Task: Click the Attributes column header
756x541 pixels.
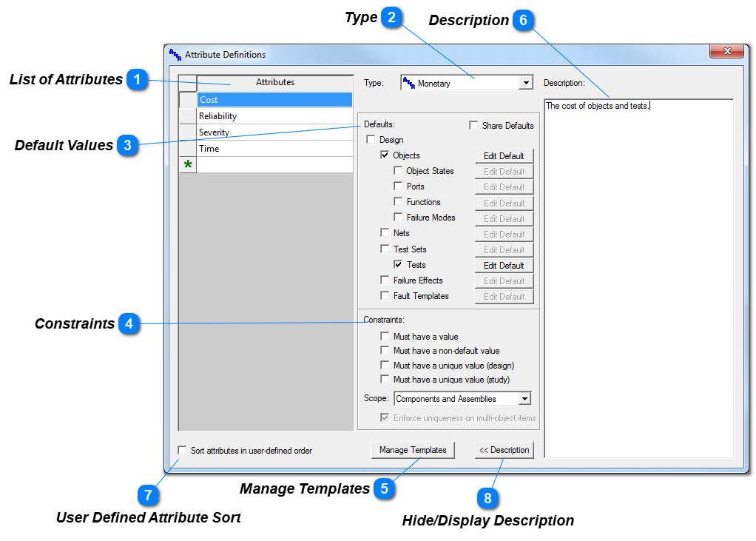Action: (275, 82)
